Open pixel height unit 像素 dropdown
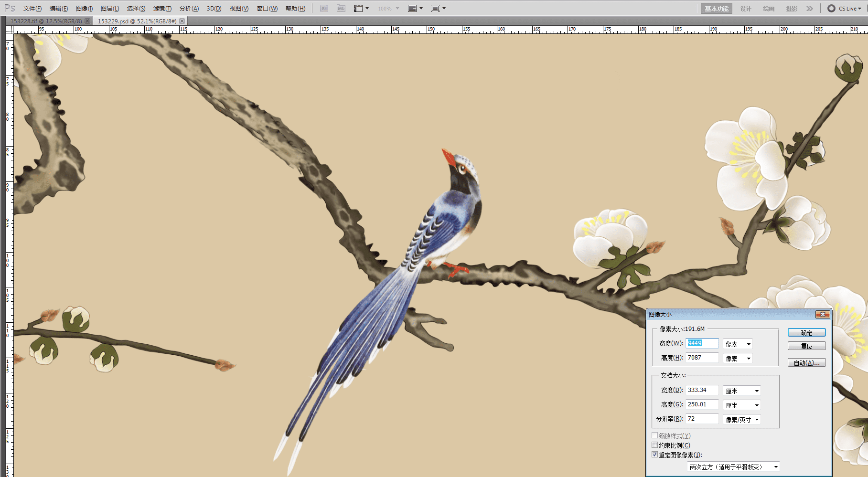 click(738, 359)
